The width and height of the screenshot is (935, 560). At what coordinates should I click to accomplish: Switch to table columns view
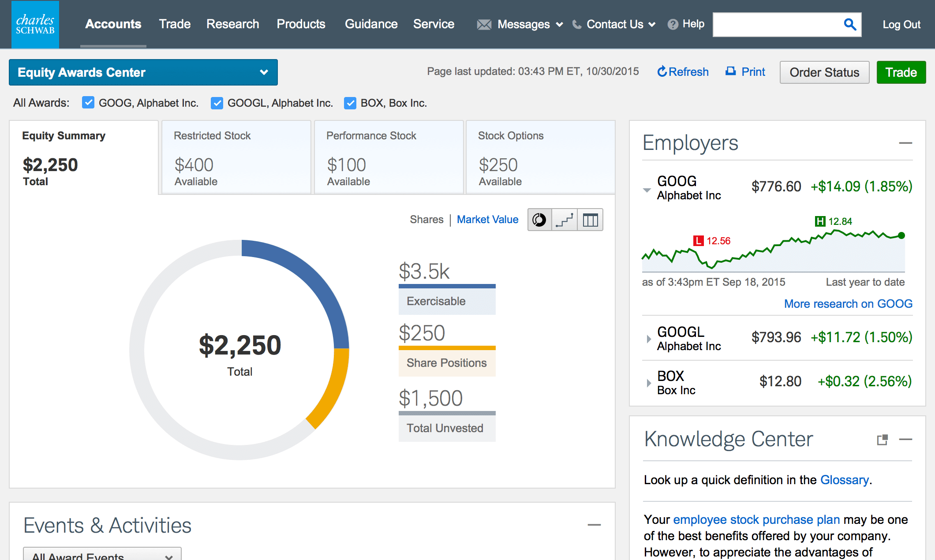pyautogui.click(x=590, y=220)
